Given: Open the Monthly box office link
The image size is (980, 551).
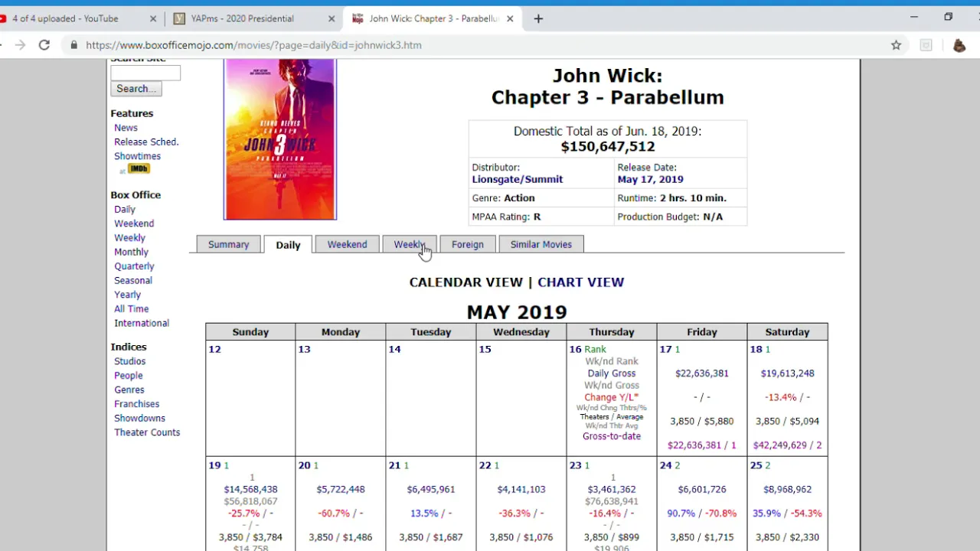Looking at the screenshot, I should coord(131,252).
